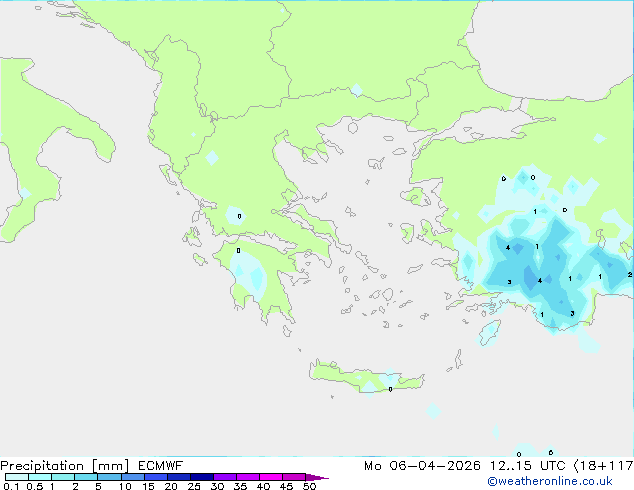Click the '0' precipitation value on Crete

pyautogui.click(x=390, y=389)
